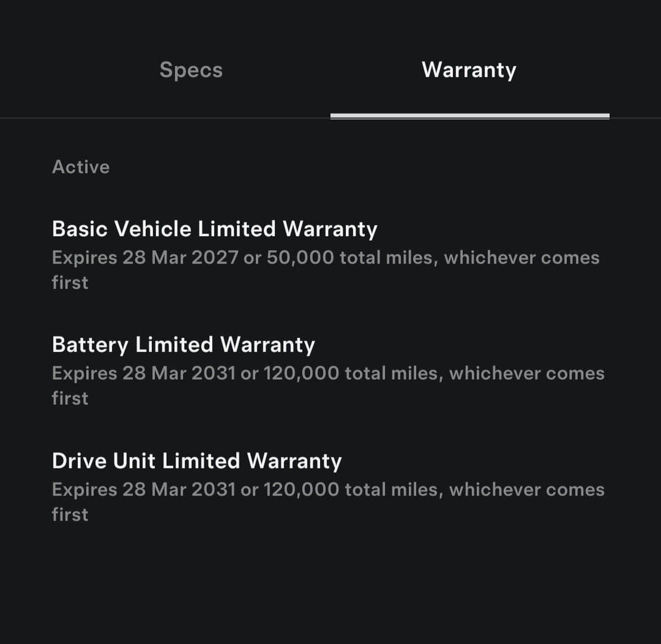Viewport: 661px width, 644px height.
Task: Click the 28 Mar 2027 expiry date
Action: point(180,258)
